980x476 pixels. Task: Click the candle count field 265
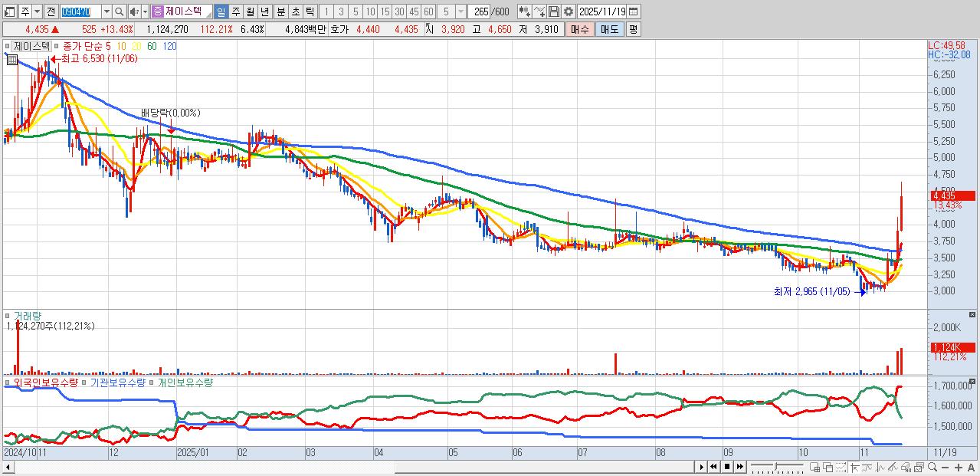click(x=480, y=11)
